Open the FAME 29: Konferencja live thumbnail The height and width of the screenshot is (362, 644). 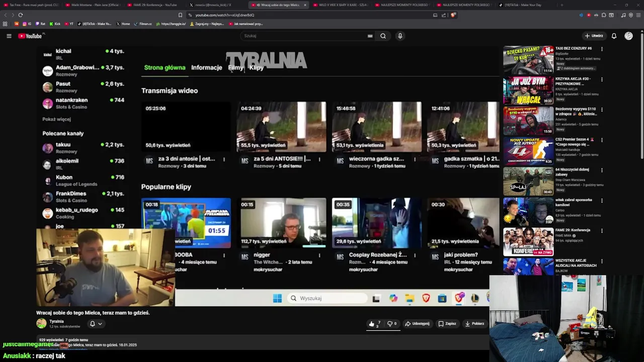pyautogui.click(x=528, y=241)
